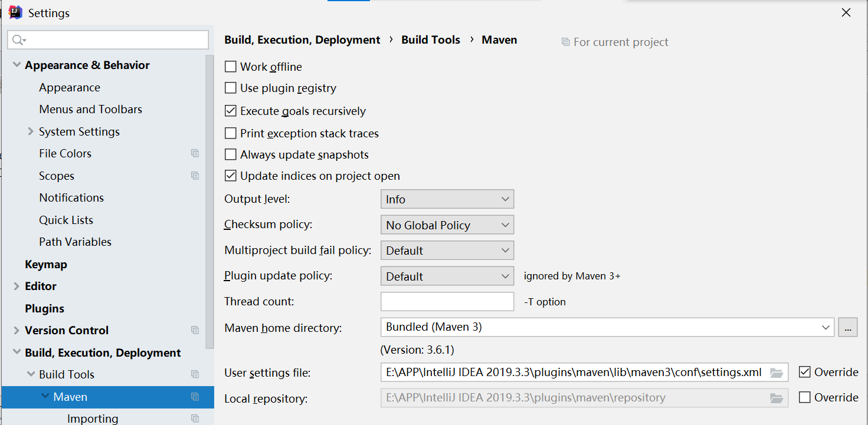
Task: Click the browse (...) button for Maven home
Action: tap(847, 327)
